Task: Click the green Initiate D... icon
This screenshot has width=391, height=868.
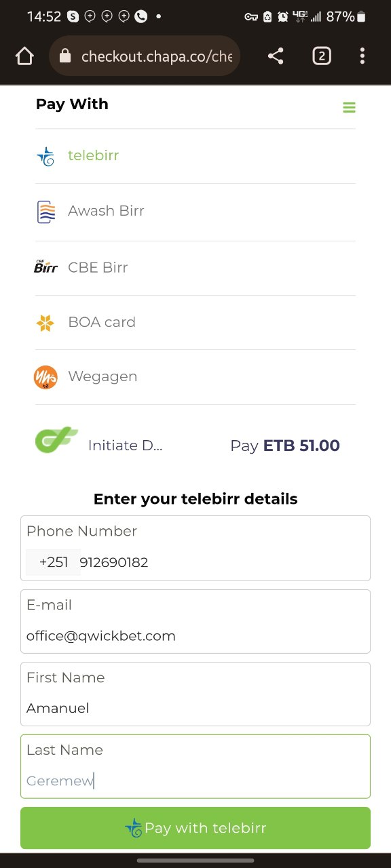Action: pos(56,439)
